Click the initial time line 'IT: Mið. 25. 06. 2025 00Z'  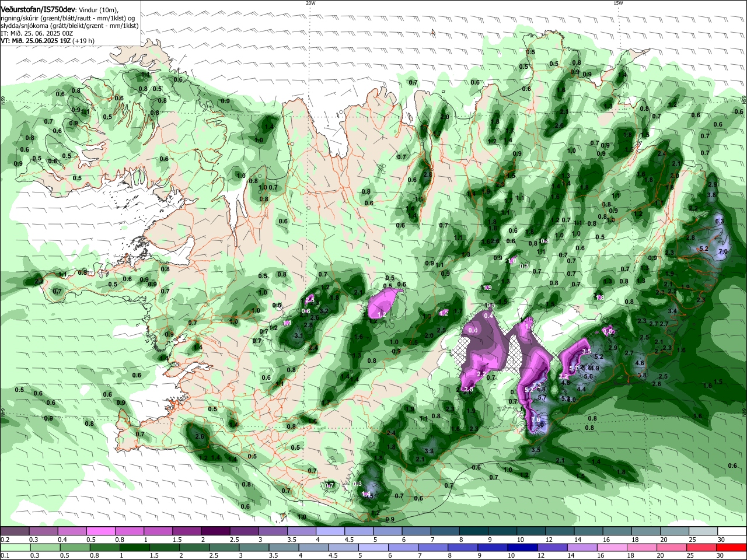tap(37, 33)
